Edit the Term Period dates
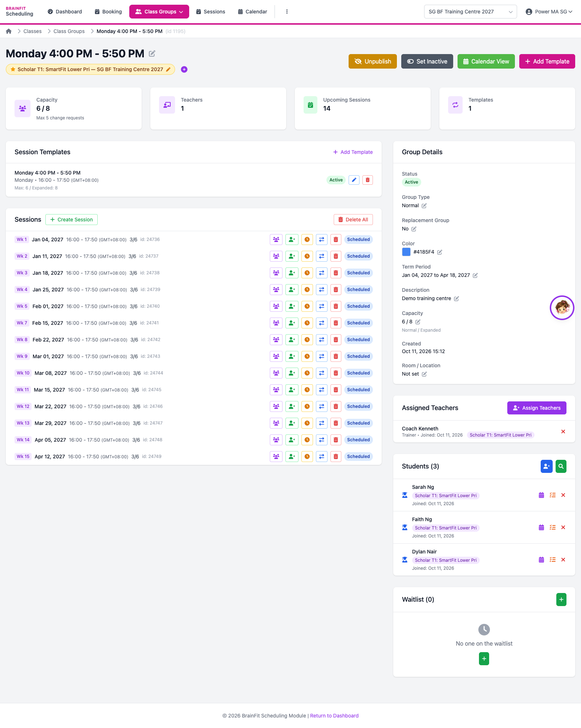581x728 pixels. [475, 275]
